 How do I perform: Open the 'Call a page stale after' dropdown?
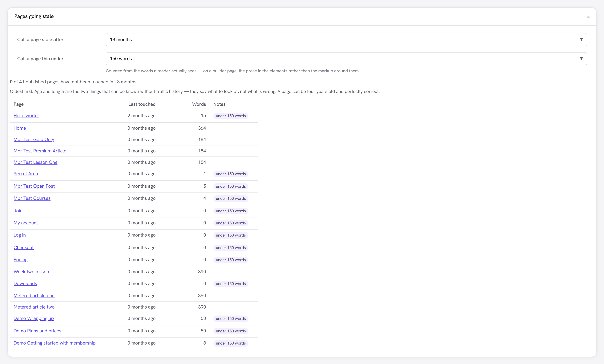(x=346, y=39)
